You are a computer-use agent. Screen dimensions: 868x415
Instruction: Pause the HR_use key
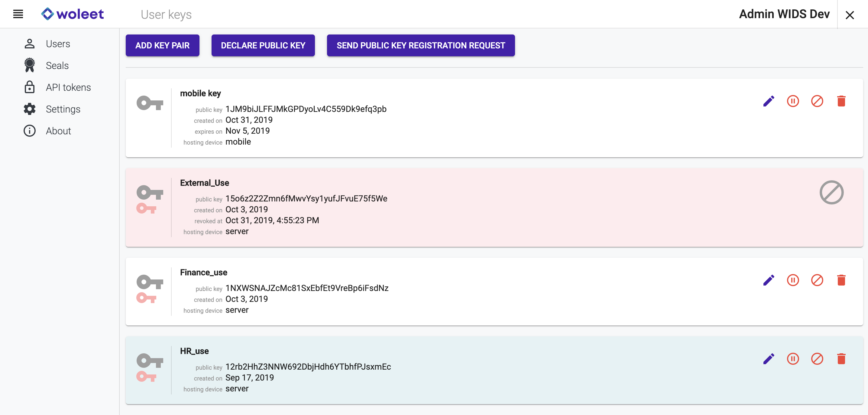[793, 359]
